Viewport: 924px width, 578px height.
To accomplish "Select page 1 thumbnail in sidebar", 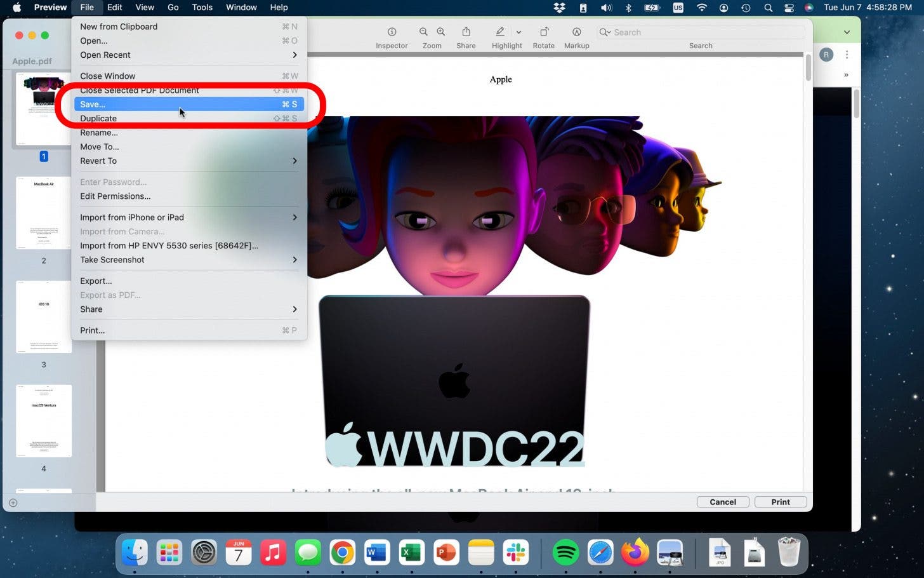I will (x=43, y=109).
